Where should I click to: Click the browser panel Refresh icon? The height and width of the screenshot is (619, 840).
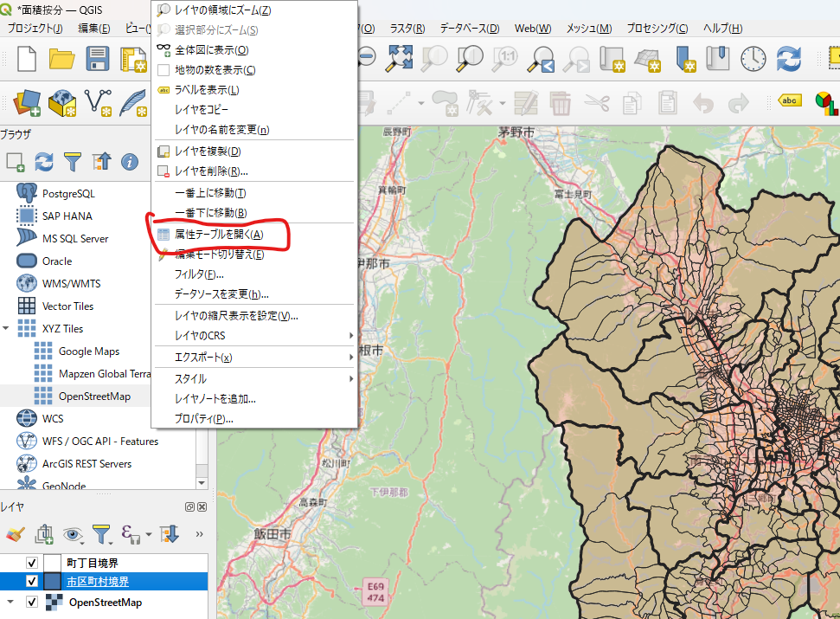[44, 161]
